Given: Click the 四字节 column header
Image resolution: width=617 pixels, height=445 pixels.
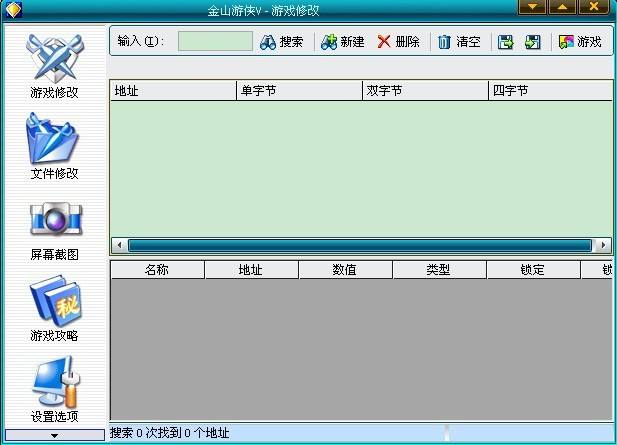Looking at the screenshot, I should coord(550,91).
